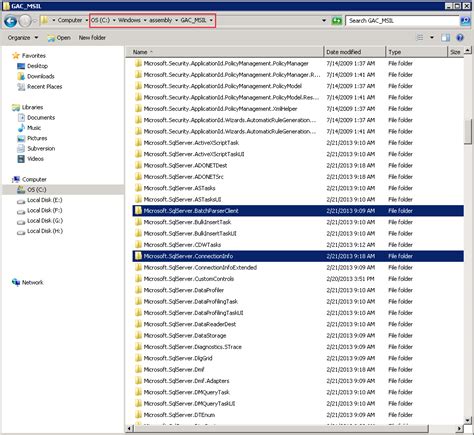Screen dimensions: 474x435
Task: Open the Help question mark icon
Action: tap(460, 38)
